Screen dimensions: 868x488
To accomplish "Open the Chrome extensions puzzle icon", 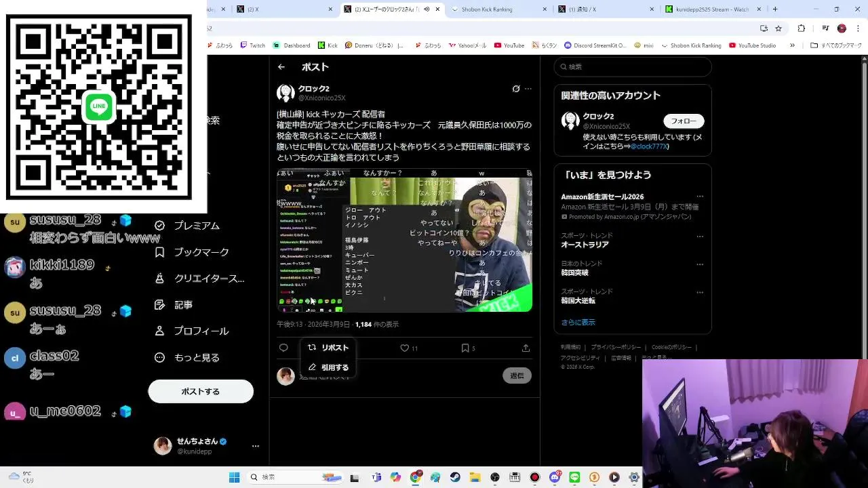I will [x=802, y=28].
